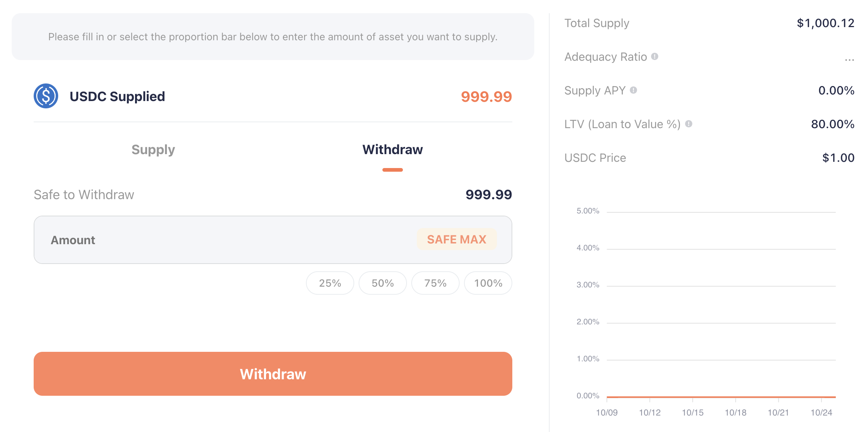The width and height of the screenshot is (868, 432).
Task: Click the LTV info icon
Action: point(689,124)
